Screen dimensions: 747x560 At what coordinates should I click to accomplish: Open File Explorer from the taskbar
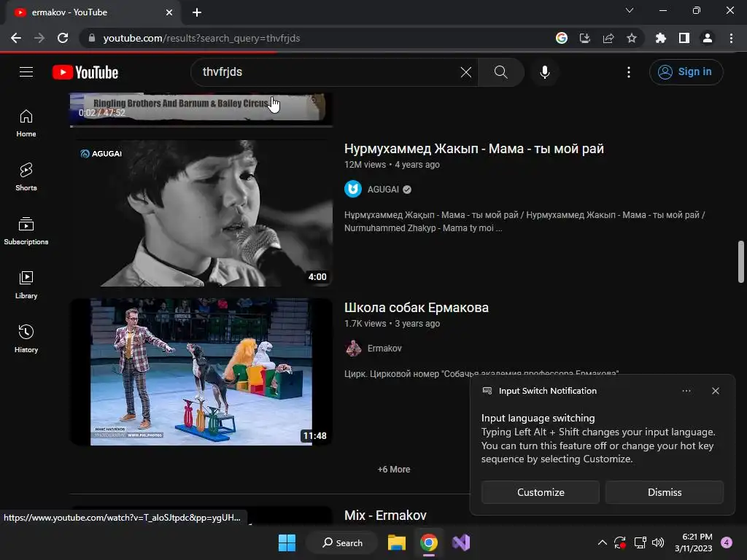[396, 542]
